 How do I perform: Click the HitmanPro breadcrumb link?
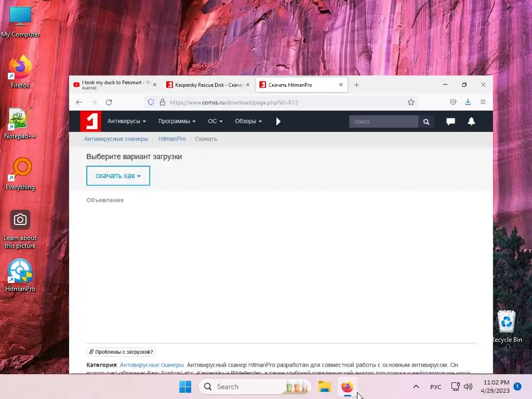[172, 139]
